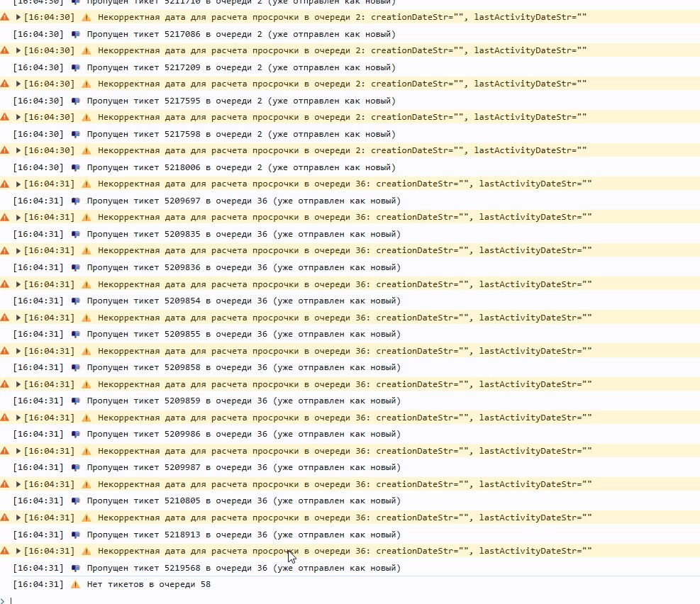This screenshot has height=604, width=700.
Task: Click warning icon in "Нет тикетов в очереди 58" line
Action: point(76,585)
